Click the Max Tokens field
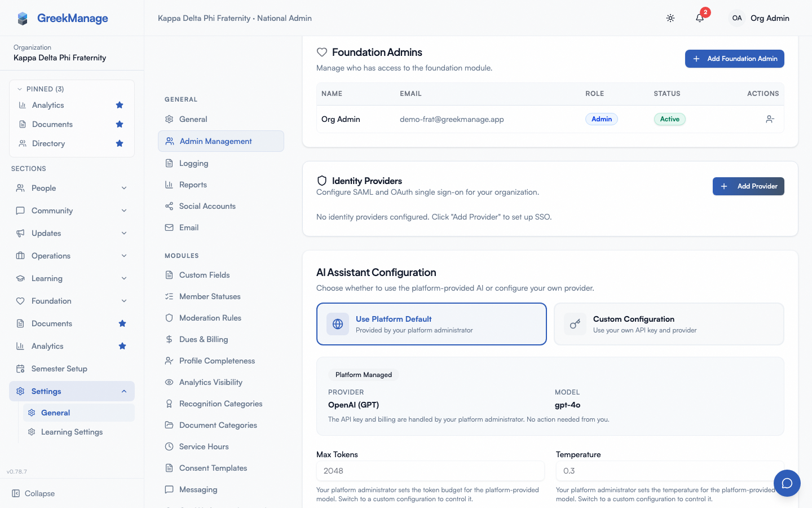The image size is (812, 508). coord(430,471)
